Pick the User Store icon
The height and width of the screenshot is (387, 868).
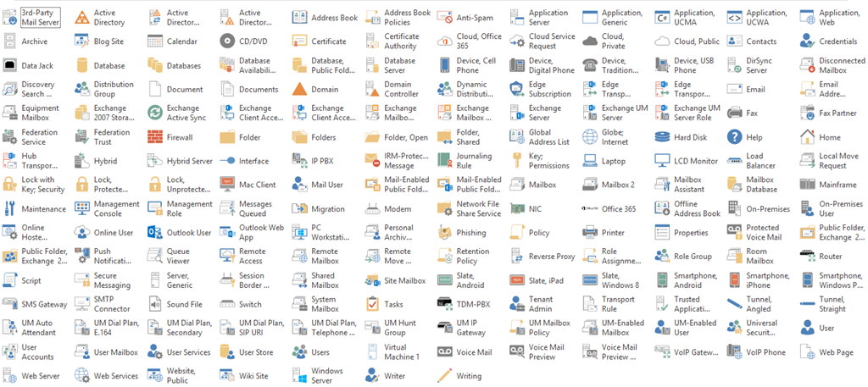click(x=227, y=352)
